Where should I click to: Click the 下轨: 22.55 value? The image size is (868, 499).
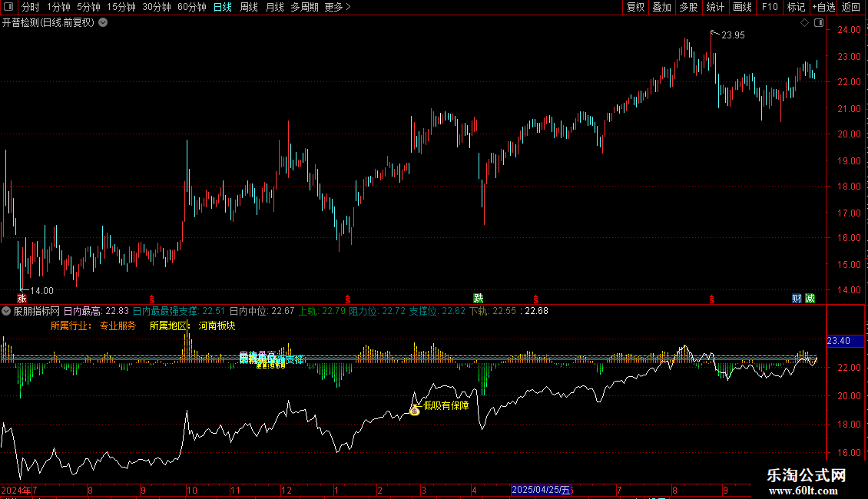tap(492, 311)
